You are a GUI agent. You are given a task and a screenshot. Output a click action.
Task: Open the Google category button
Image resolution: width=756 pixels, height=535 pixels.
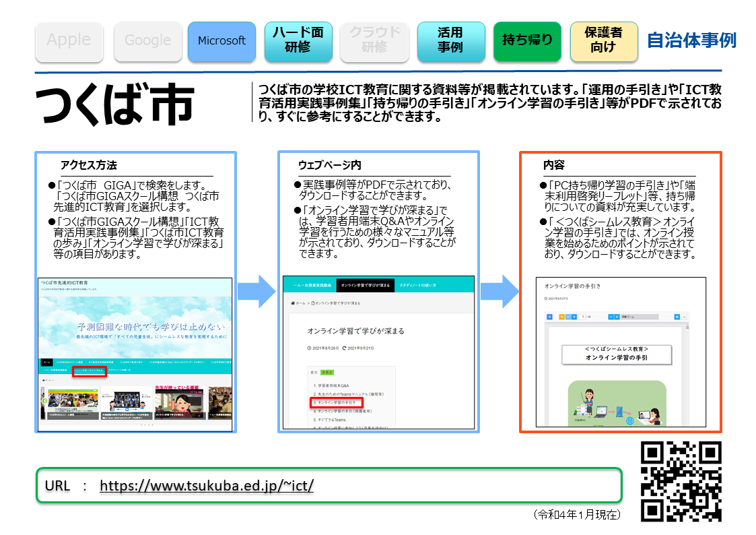click(147, 42)
